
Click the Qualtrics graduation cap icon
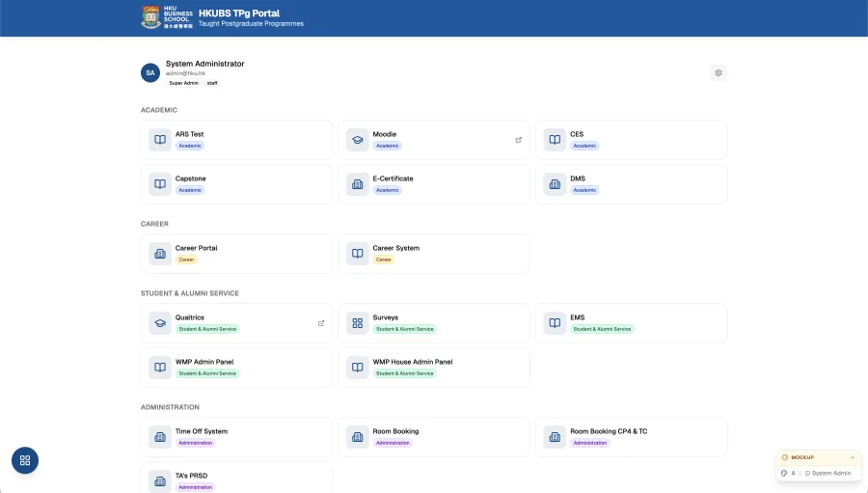pos(160,323)
